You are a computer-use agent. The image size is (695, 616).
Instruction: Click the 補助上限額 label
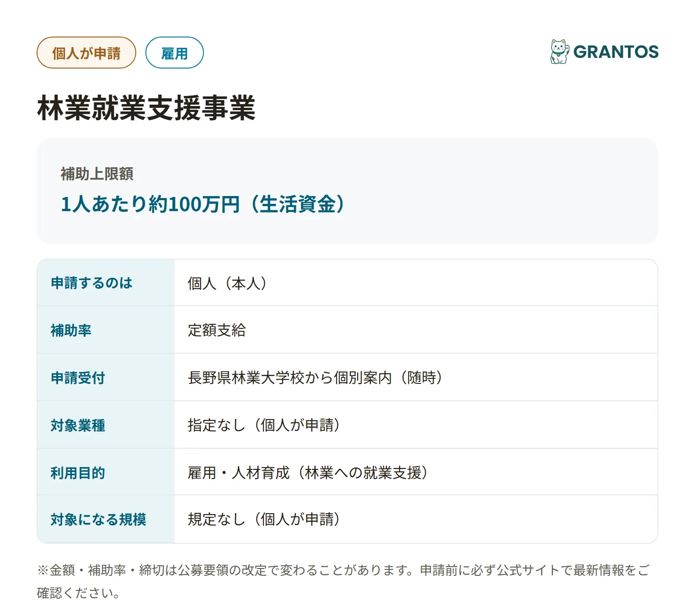97,174
